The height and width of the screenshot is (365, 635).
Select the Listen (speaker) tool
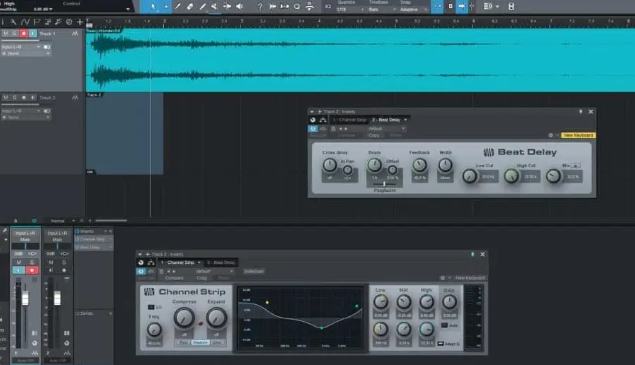(x=239, y=6)
